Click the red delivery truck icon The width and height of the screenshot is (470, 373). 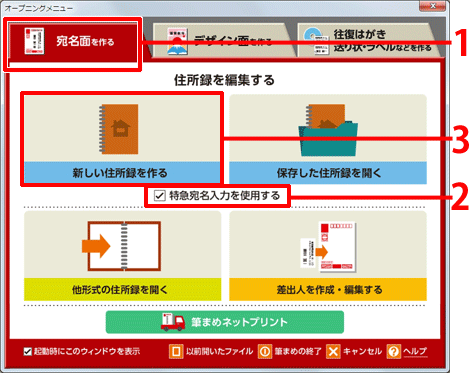[173, 322]
